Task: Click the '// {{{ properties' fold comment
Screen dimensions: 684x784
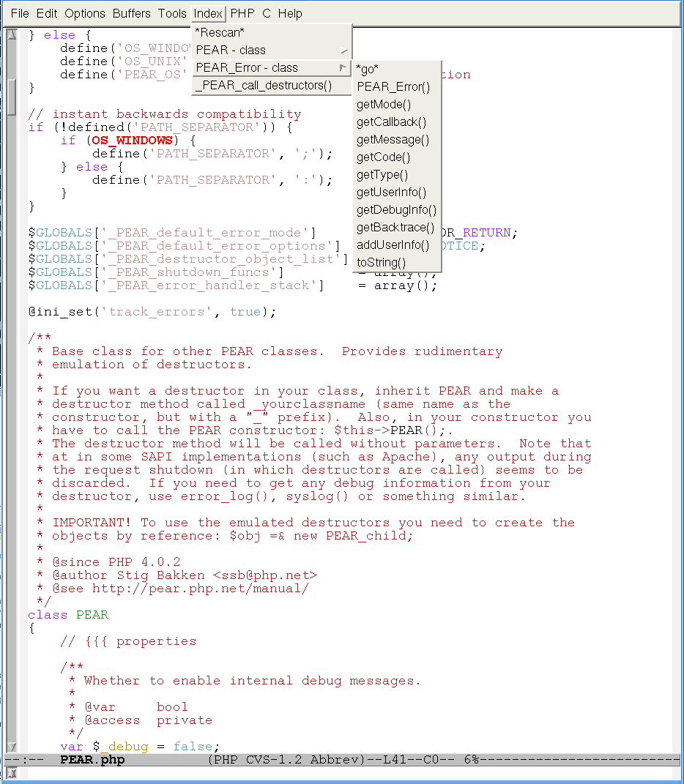Action: pyautogui.click(x=128, y=641)
